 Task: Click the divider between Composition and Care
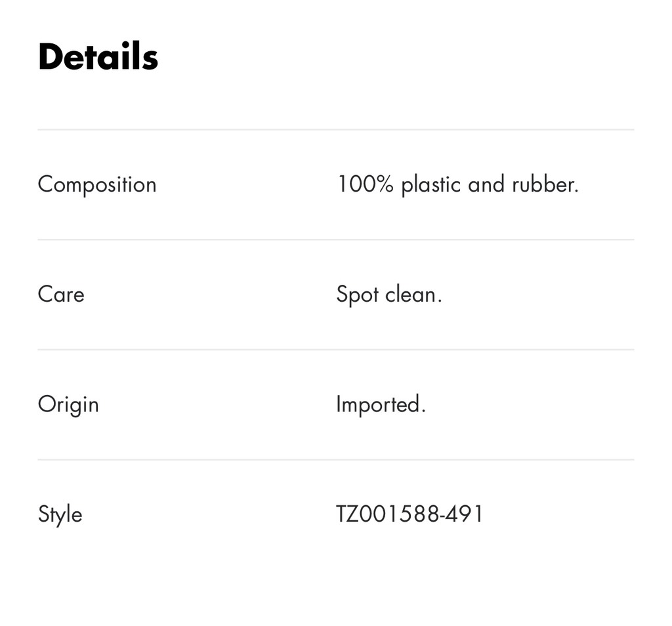[x=336, y=240]
